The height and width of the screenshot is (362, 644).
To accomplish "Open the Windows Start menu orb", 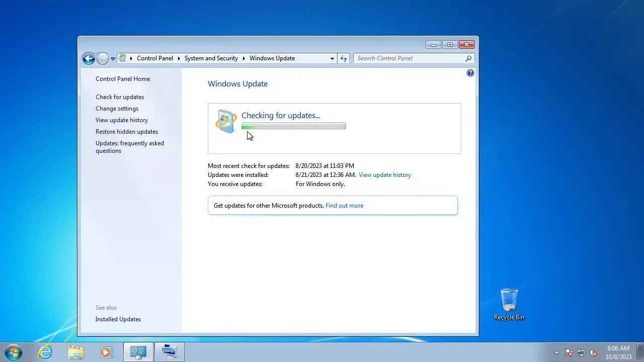I will 14,352.
